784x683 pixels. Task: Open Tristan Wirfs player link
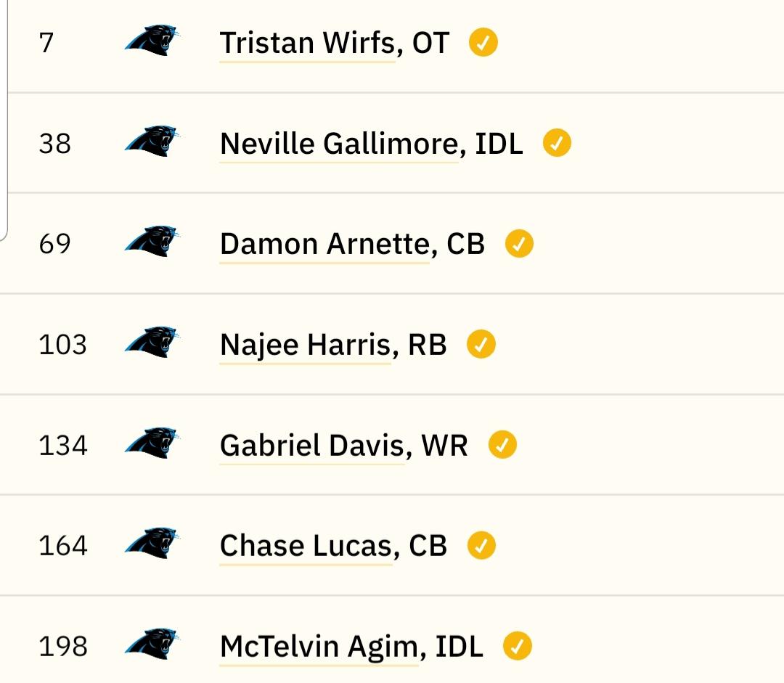[308, 43]
